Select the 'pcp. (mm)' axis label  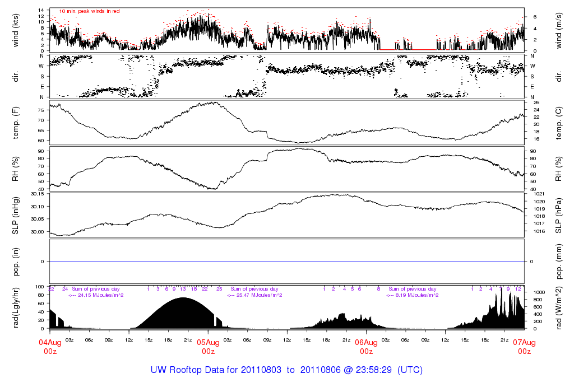click(x=559, y=262)
